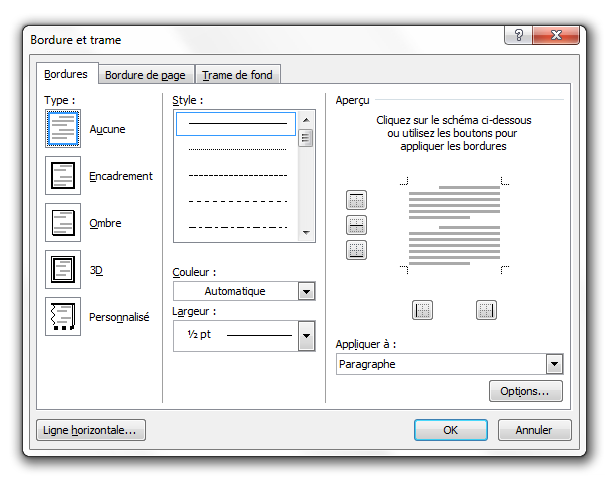
Task: Select the dotted line style in list
Action: tap(237, 149)
